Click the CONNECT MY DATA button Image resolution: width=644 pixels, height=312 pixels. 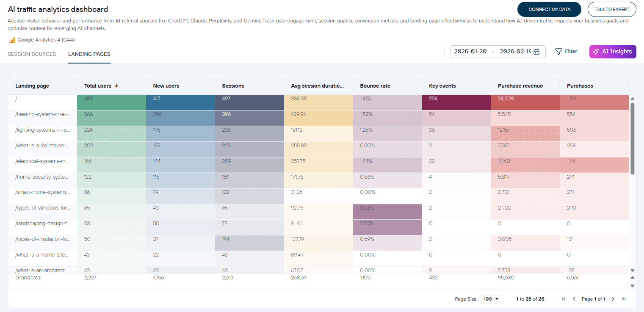coord(549,9)
